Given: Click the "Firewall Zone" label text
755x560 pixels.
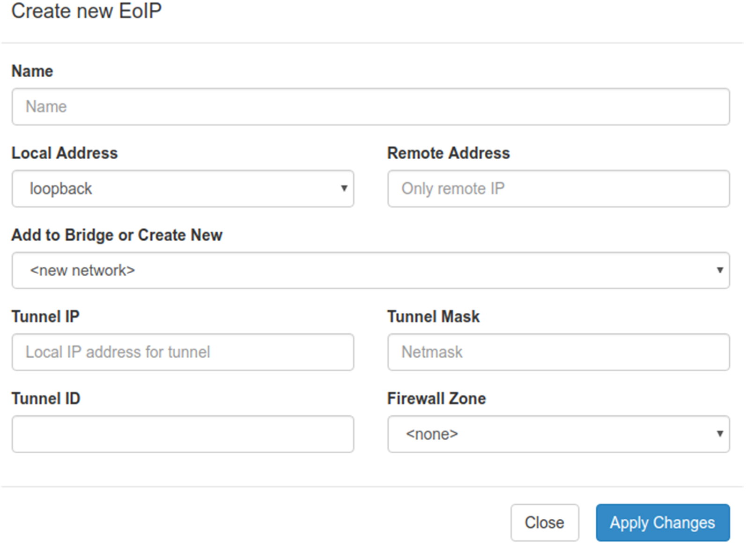Looking at the screenshot, I should point(437,398).
